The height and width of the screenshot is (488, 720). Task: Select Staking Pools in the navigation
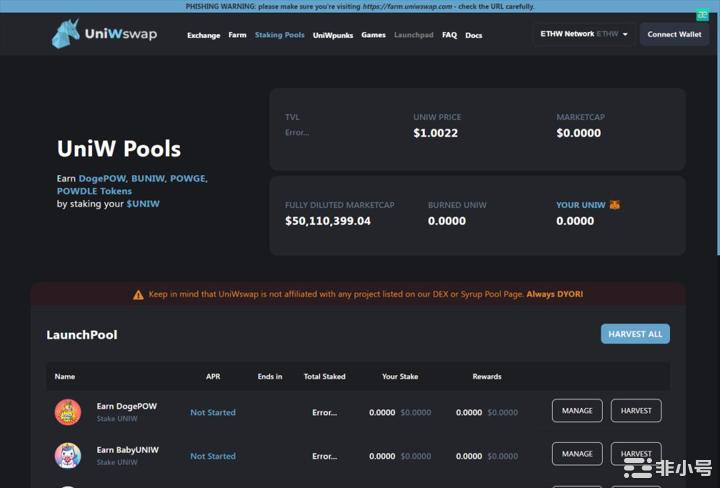(279, 35)
